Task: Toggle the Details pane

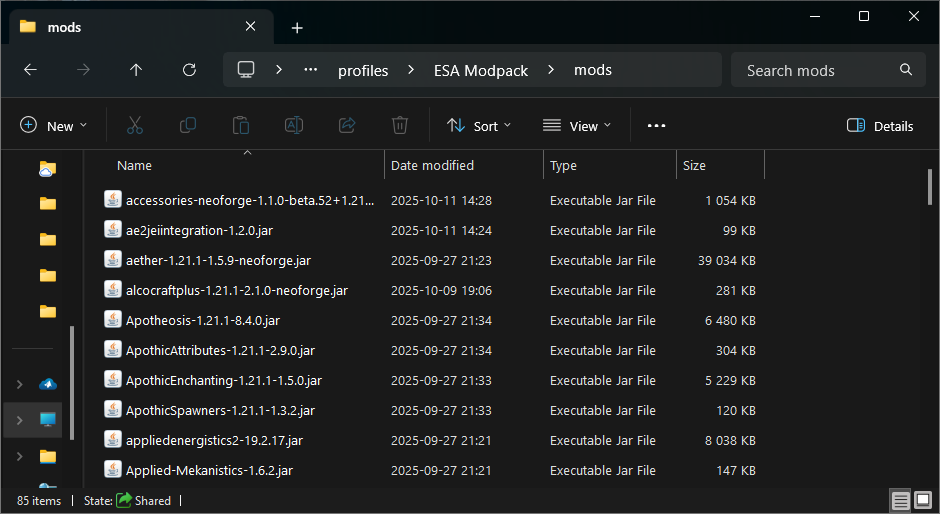Action: click(880, 126)
